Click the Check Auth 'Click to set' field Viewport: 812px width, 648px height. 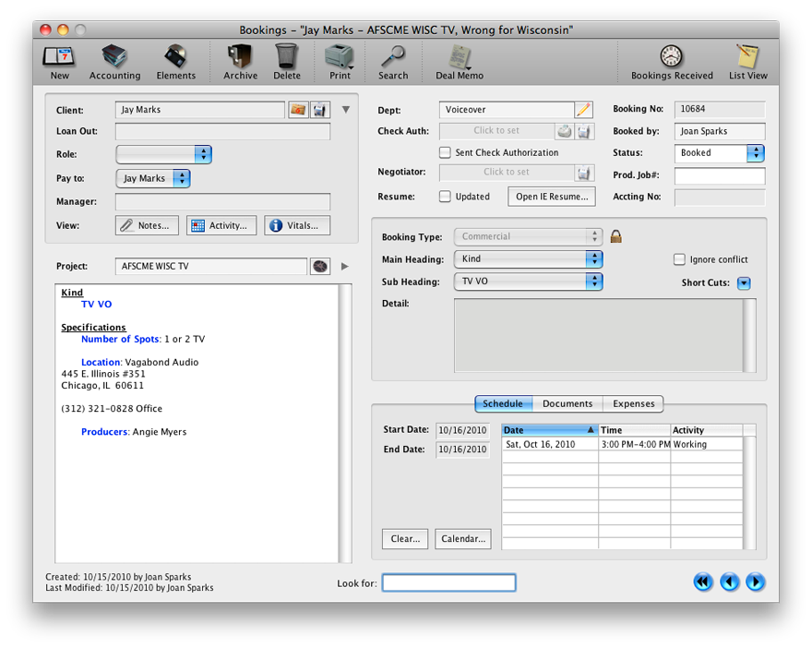pyautogui.click(x=496, y=131)
